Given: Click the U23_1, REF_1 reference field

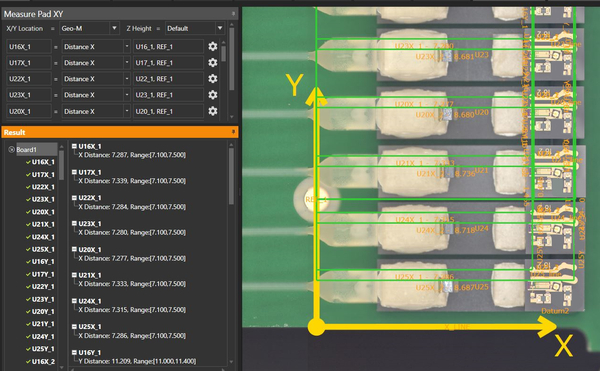Looking at the screenshot, I should point(168,95).
